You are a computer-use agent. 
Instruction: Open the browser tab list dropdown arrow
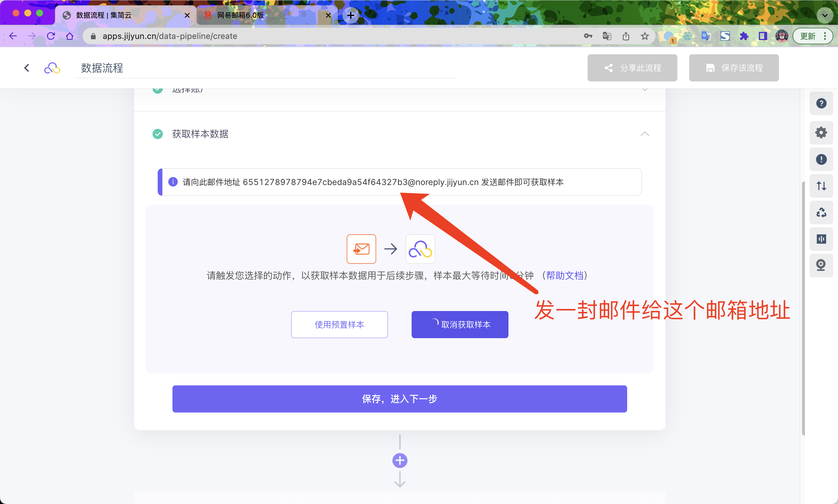[824, 15]
